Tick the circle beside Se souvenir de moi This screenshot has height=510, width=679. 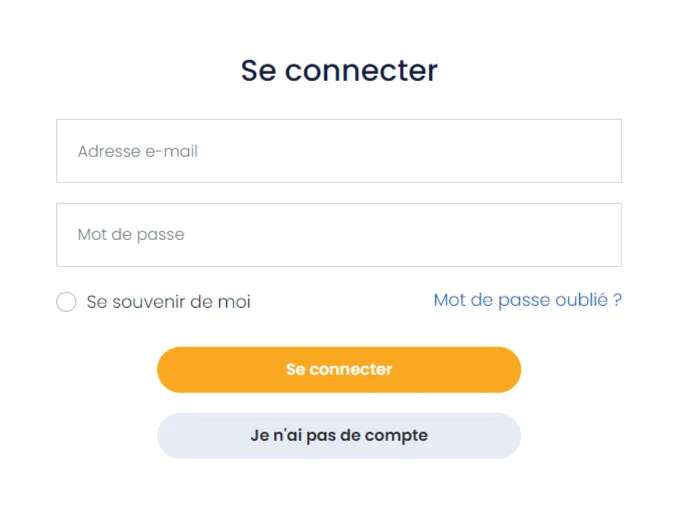(66, 302)
